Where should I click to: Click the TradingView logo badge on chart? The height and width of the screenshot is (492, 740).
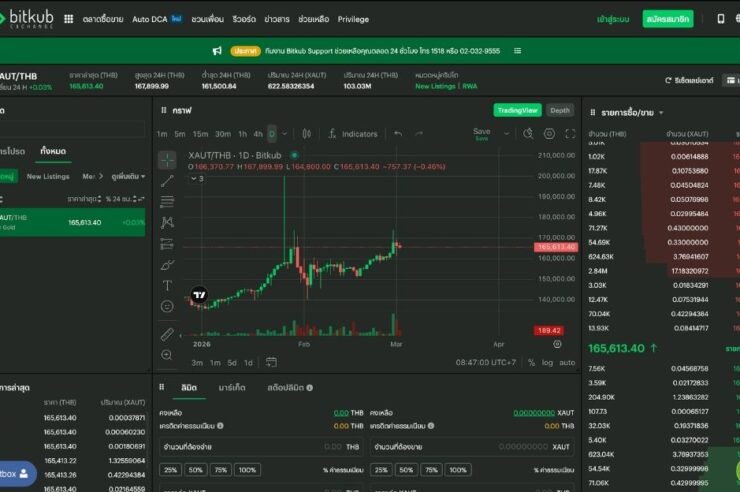(200, 295)
